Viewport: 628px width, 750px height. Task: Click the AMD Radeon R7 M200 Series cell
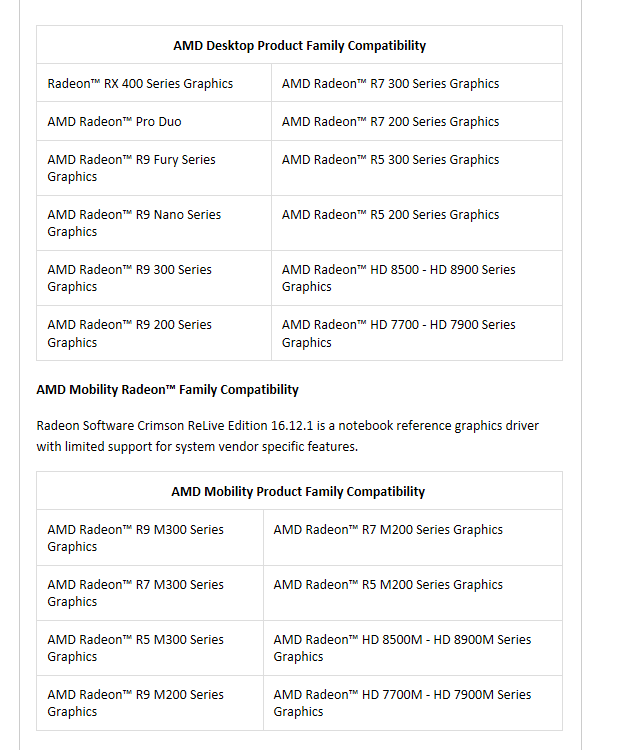388,530
